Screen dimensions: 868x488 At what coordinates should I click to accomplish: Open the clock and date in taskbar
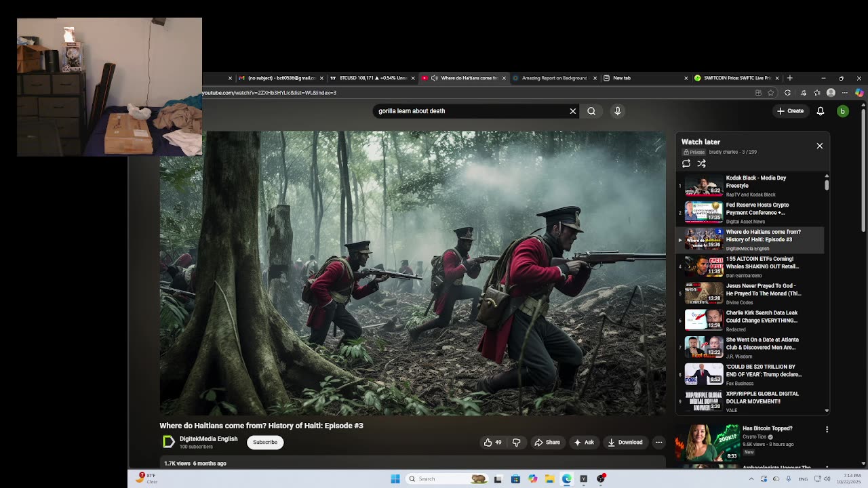coord(848,479)
